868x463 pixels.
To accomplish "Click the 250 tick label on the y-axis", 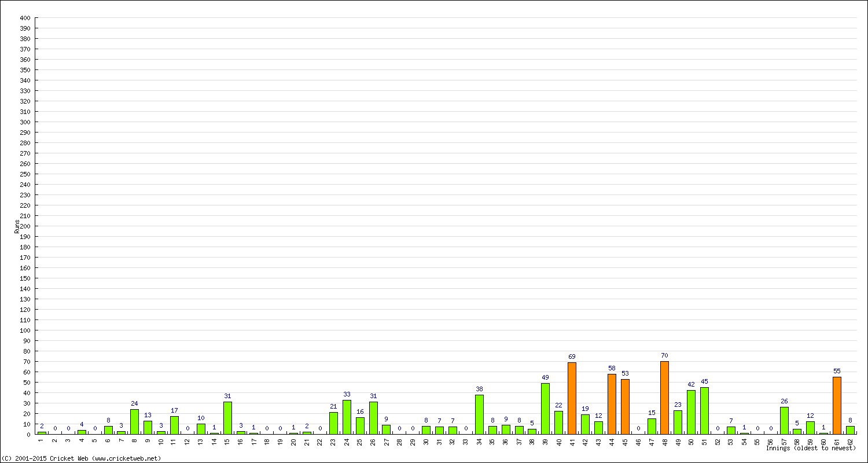I will coord(25,174).
